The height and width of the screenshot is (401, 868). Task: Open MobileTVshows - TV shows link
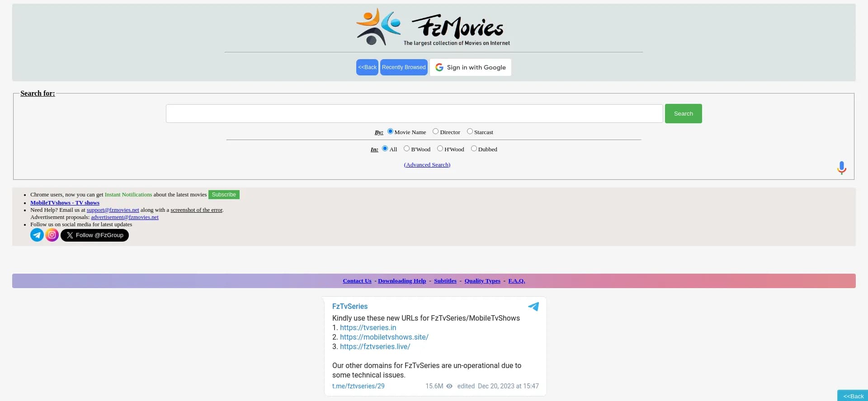click(x=65, y=203)
